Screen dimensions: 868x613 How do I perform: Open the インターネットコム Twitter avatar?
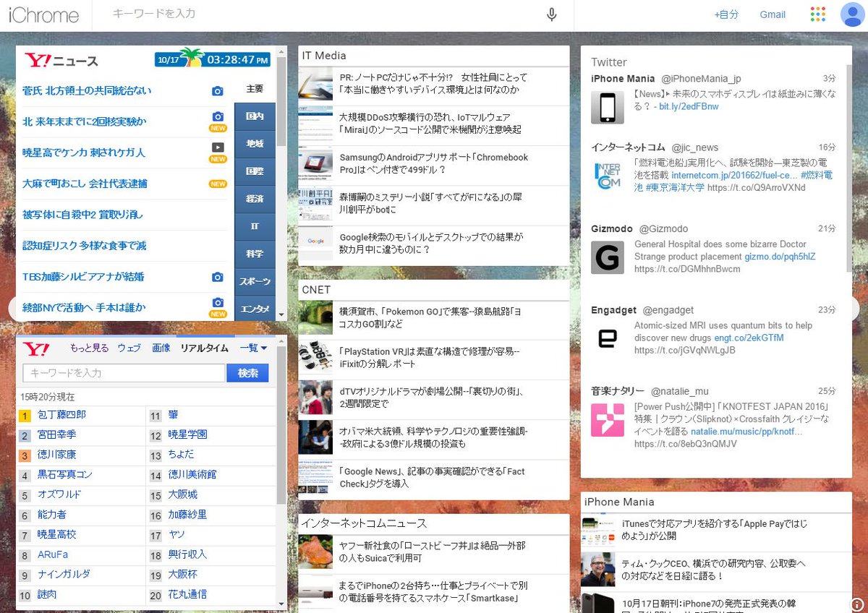tap(608, 177)
